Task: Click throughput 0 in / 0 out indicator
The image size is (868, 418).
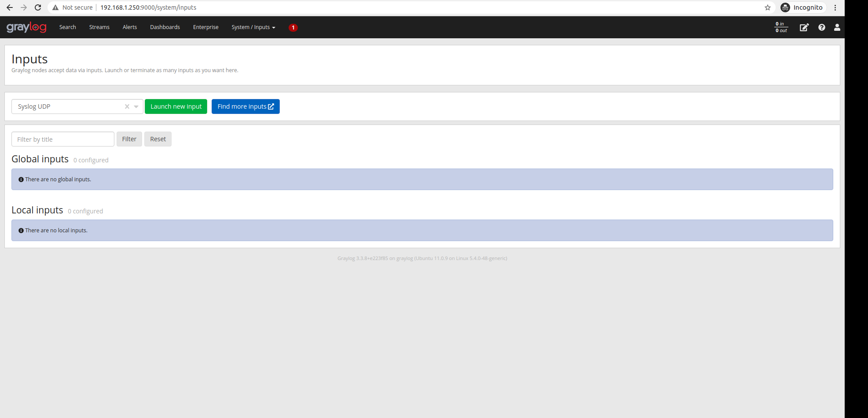Action: point(781,27)
